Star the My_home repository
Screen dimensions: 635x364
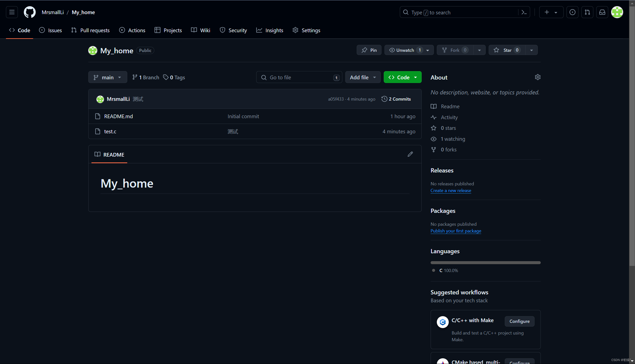[x=507, y=50]
